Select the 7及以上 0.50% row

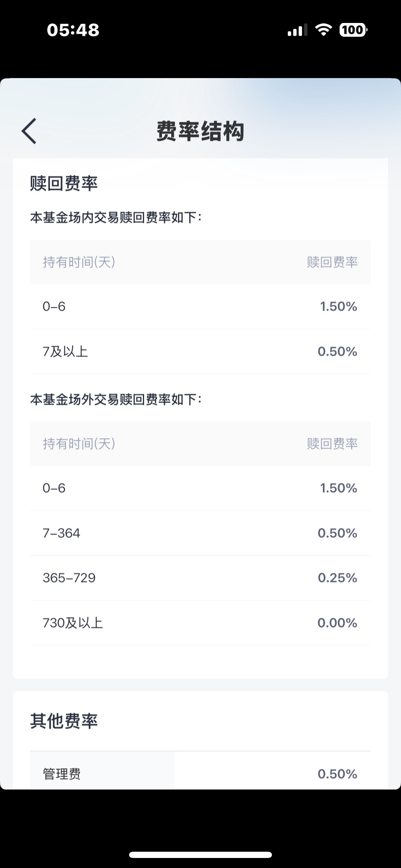200,352
